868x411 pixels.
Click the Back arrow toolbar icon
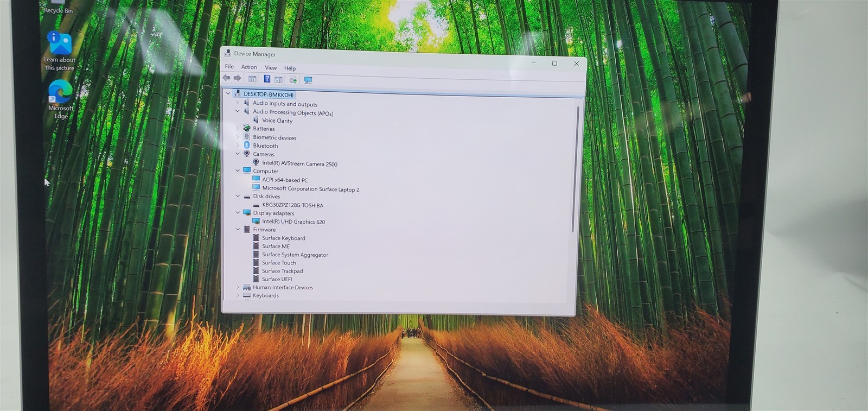coord(227,78)
